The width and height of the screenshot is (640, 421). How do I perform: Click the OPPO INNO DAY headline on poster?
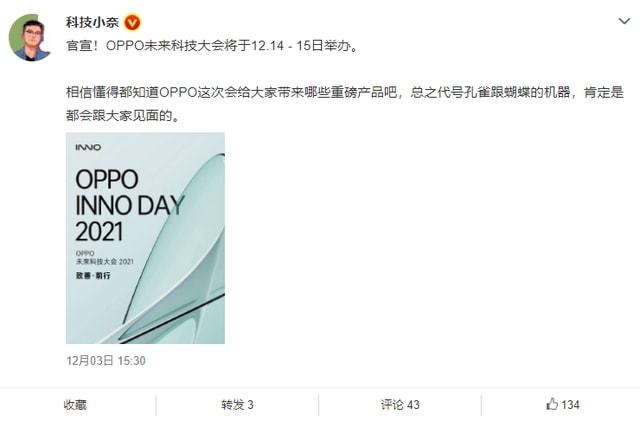point(130,192)
